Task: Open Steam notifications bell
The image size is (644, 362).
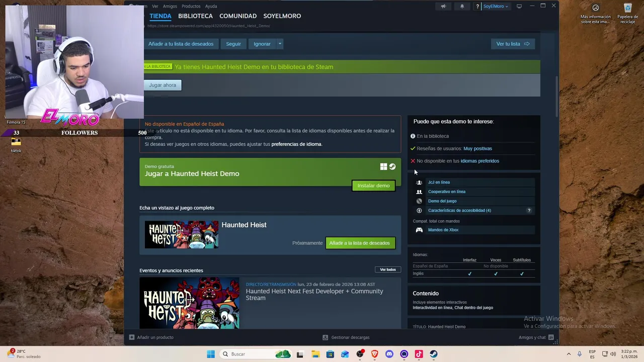Action: pyautogui.click(x=462, y=6)
